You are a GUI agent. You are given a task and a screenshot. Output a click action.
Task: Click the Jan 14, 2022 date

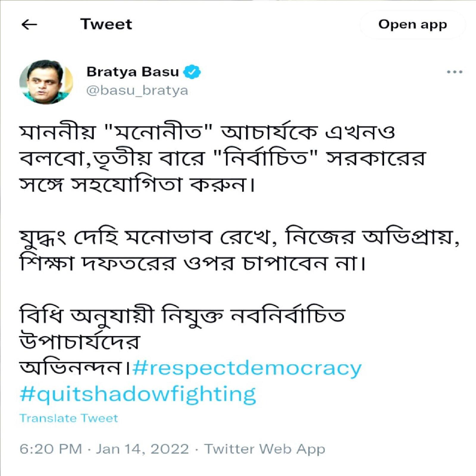(142, 449)
